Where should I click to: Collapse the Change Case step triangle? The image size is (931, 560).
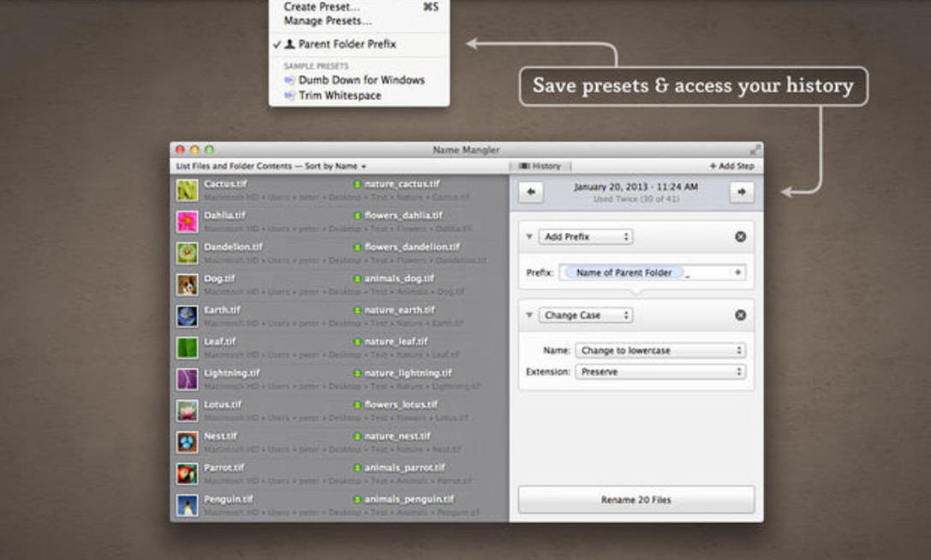click(529, 315)
